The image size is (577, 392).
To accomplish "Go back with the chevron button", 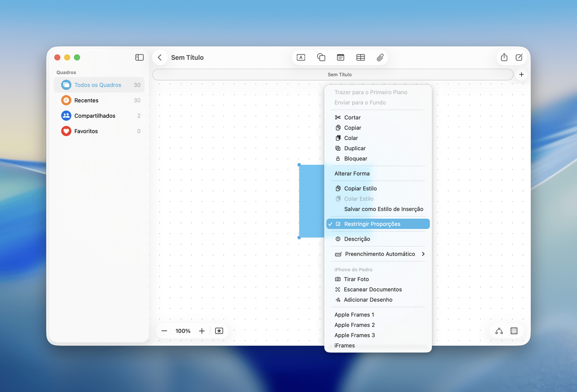I will click(159, 58).
